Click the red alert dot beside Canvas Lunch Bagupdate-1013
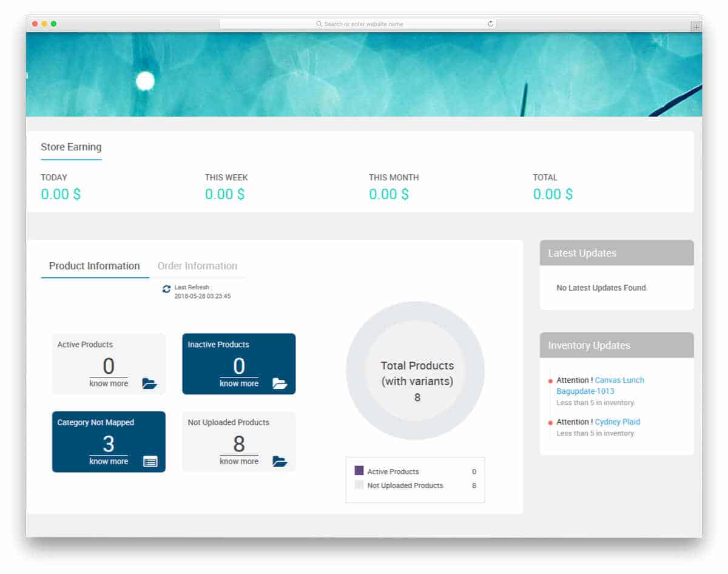This screenshot has height=574, width=728. point(551,380)
